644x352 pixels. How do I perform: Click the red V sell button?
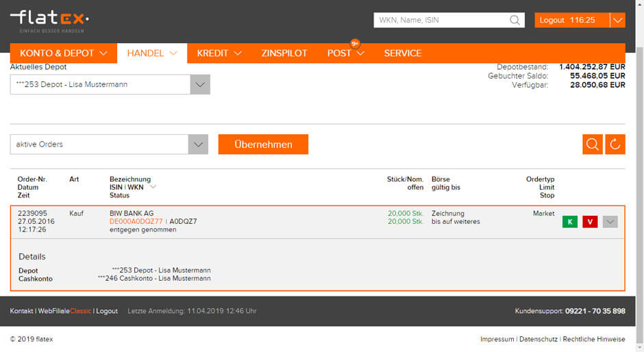pos(590,222)
